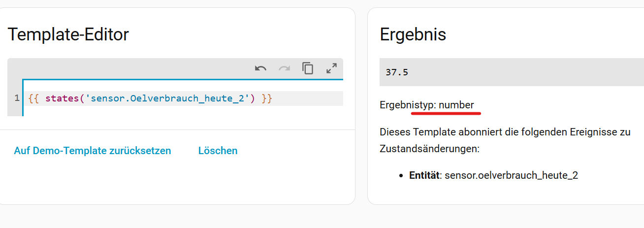
Task: Clear the template with Löschen
Action: click(218, 151)
